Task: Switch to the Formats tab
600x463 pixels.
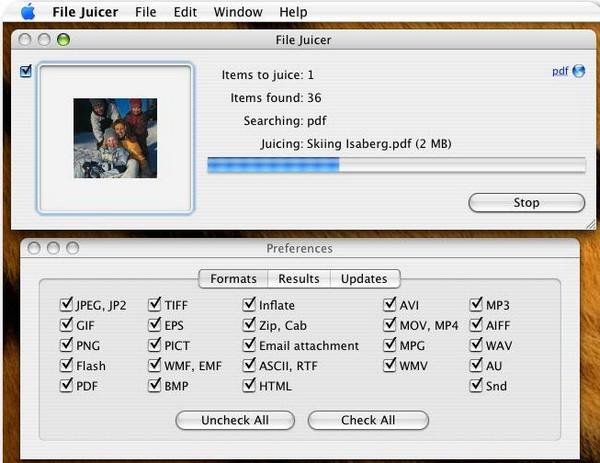Action: 233,279
